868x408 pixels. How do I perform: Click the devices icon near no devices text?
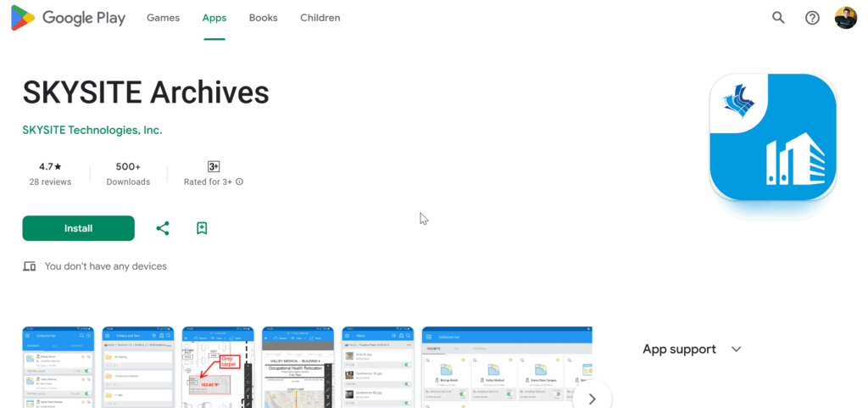tap(30, 266)
